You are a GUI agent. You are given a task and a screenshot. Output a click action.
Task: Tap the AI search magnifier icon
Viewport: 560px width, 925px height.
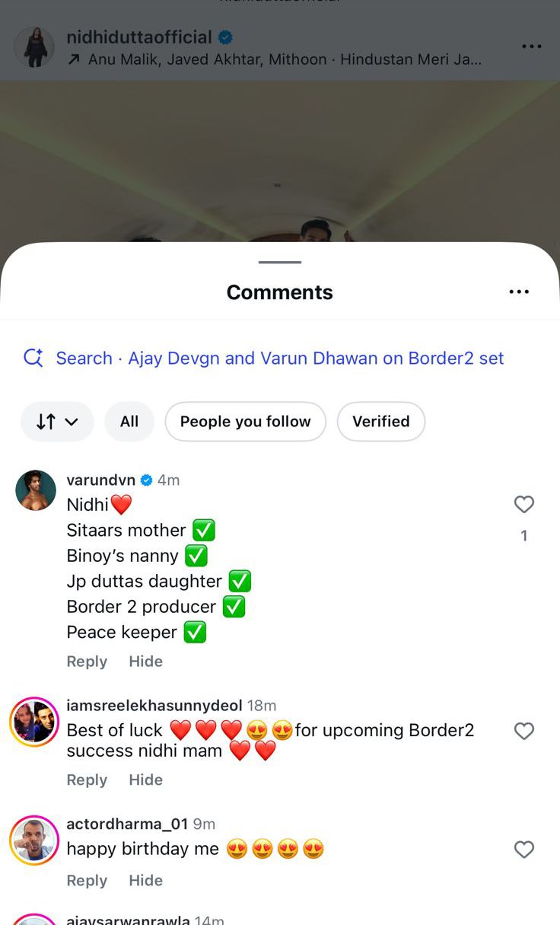[33, 358]
